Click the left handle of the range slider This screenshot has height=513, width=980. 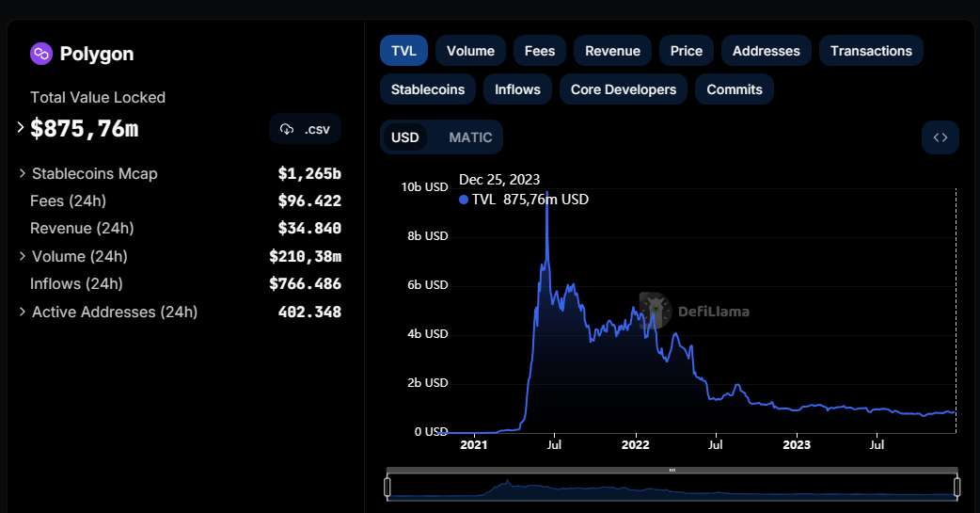point(387,487)
